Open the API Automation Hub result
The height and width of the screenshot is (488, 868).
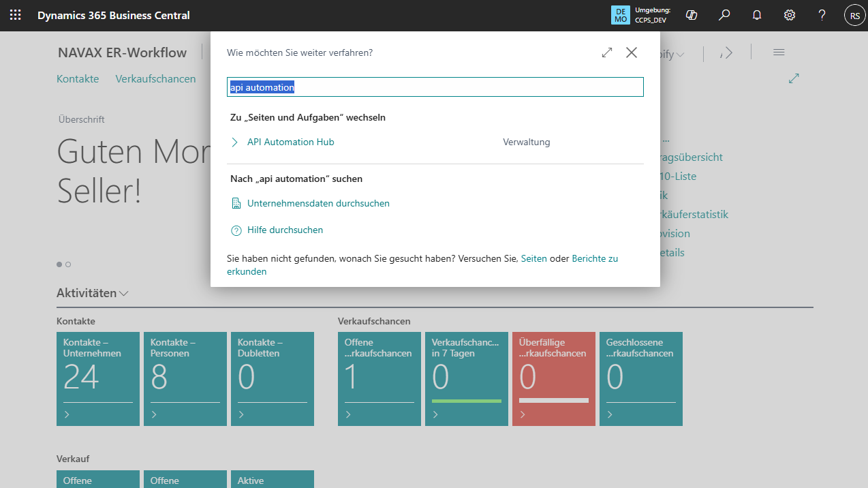pyautogui.click(x=290, y=142)
